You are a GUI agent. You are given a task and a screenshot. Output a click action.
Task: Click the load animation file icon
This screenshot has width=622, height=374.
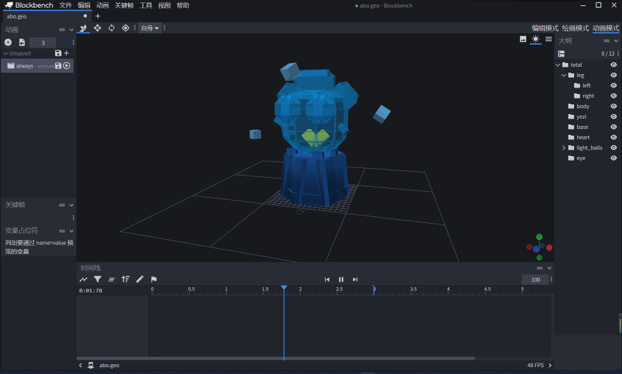coord(22,42)
